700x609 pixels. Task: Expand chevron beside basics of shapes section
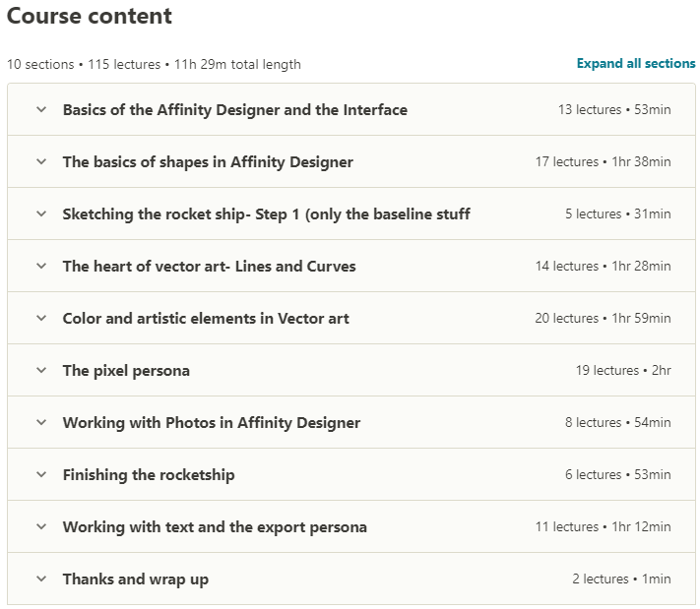(x=41, y=161)
